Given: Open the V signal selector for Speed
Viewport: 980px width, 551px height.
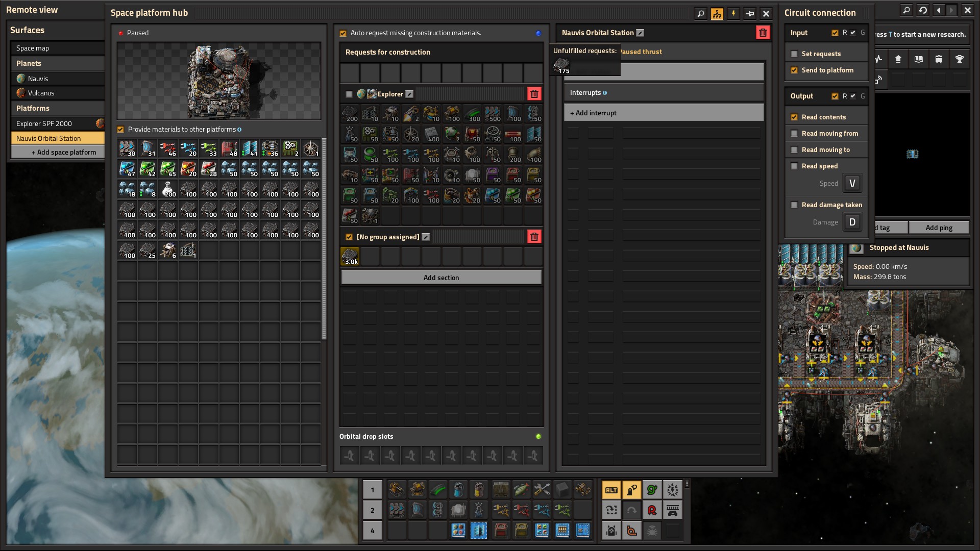Looking at the screenshot, I should 852,183.
